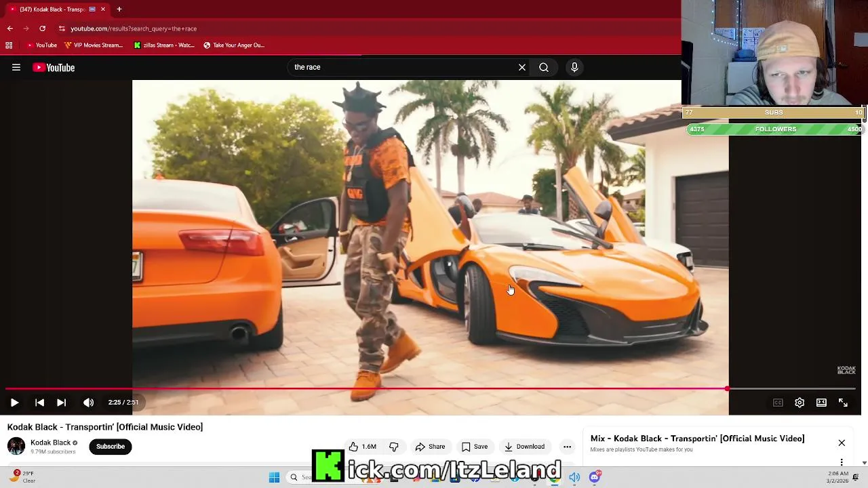Click the Kodak Black verified badge
The image size is (868, 488).
75,443
